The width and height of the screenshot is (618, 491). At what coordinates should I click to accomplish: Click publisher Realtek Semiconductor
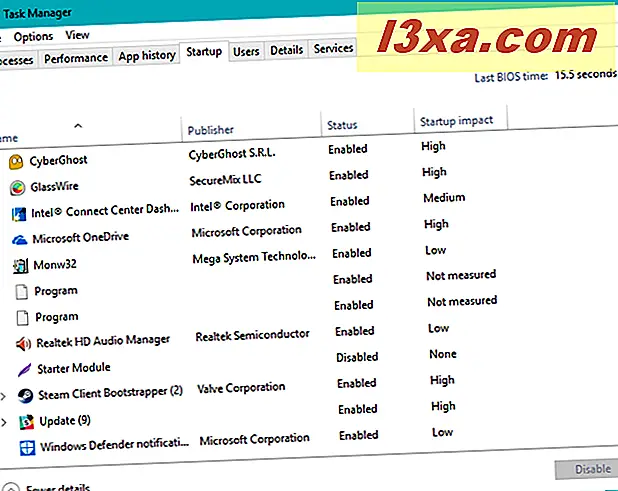click(x=252, y=336)
